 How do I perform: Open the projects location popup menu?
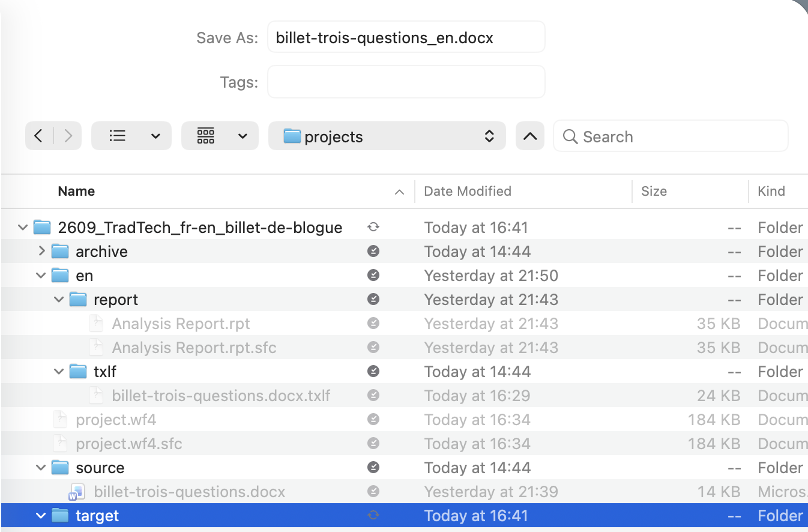(x=387, y=136)
